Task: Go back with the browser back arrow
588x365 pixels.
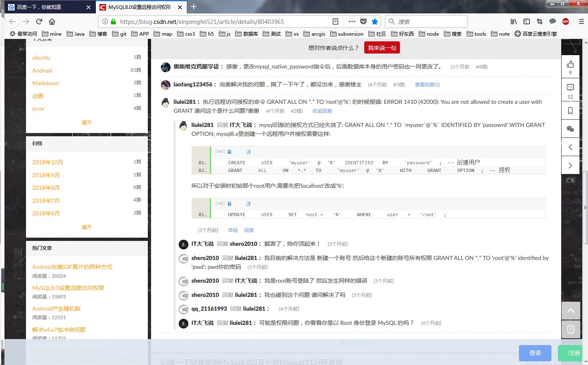Action: pyautogui.click(x=13, y=21)
